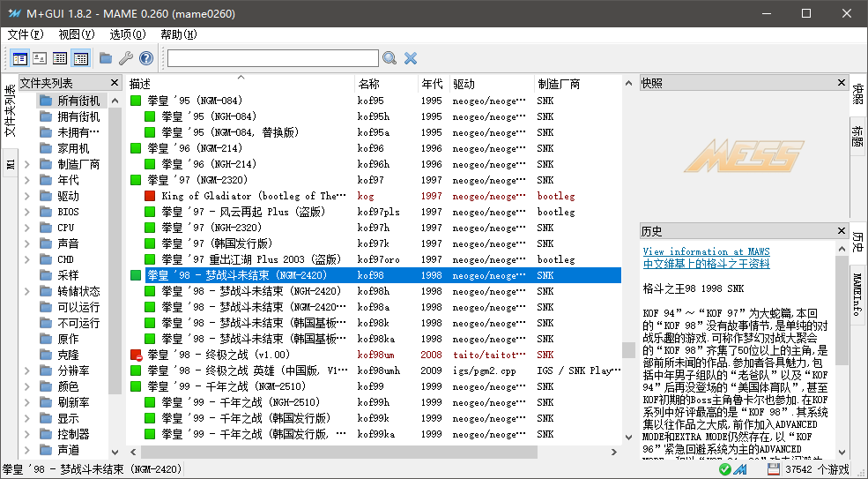Open help with the question mark icon

coord(146,57)
